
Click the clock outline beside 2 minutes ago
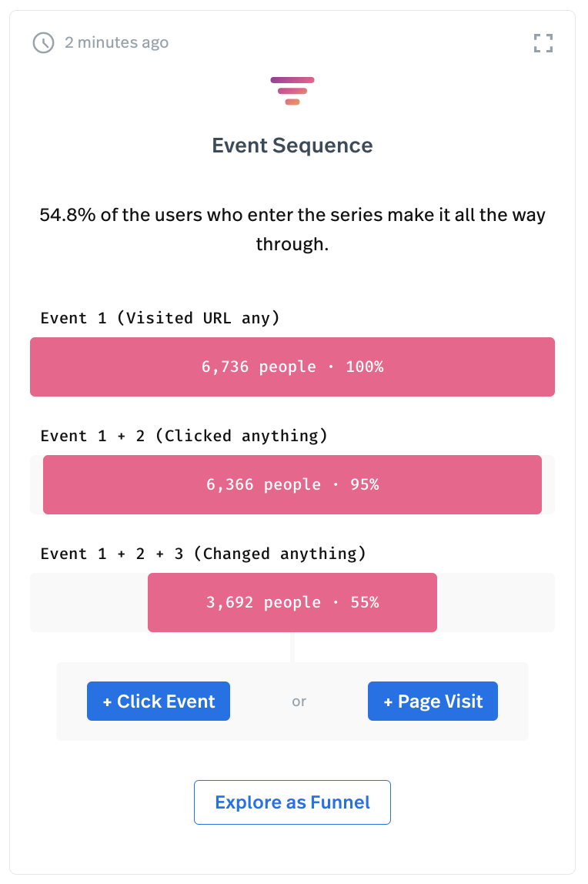click(44, 42)
